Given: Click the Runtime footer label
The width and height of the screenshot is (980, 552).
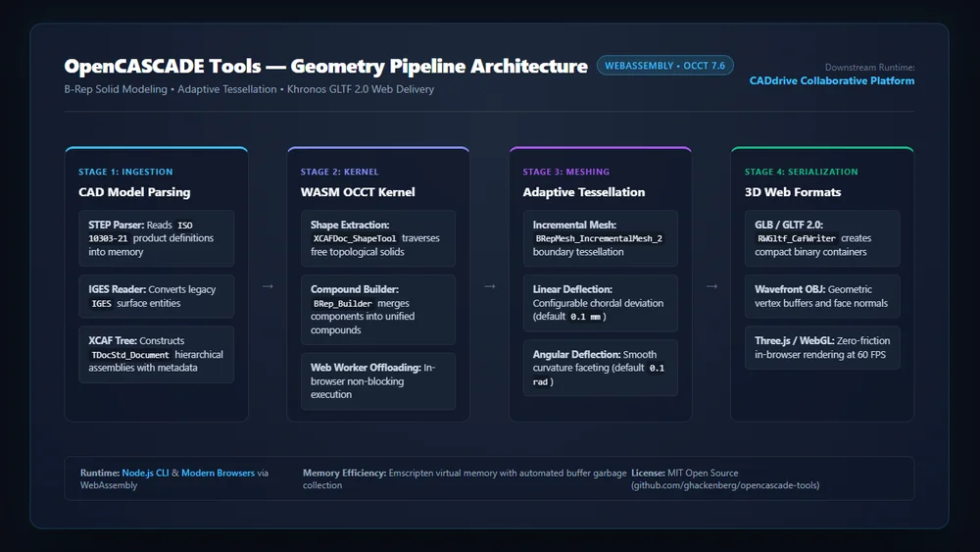Looking at the screenshot, I should pyautogui.click(x=99, y=473).
